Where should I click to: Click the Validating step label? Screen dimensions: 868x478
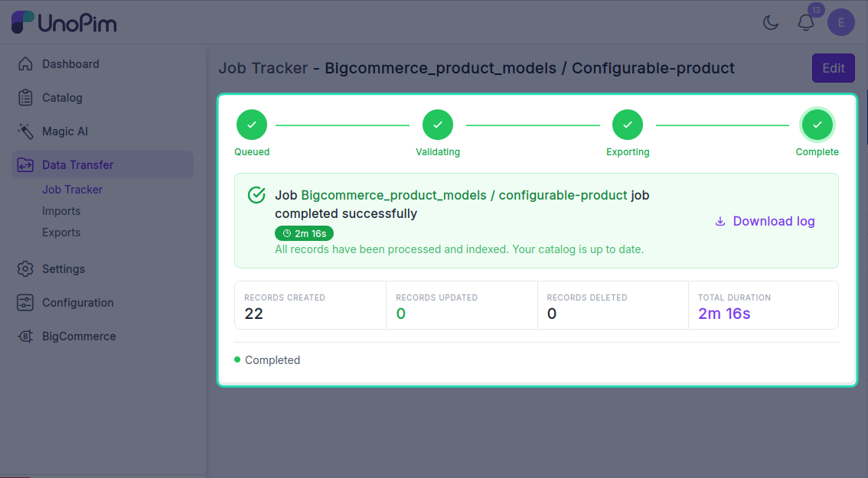438,151
